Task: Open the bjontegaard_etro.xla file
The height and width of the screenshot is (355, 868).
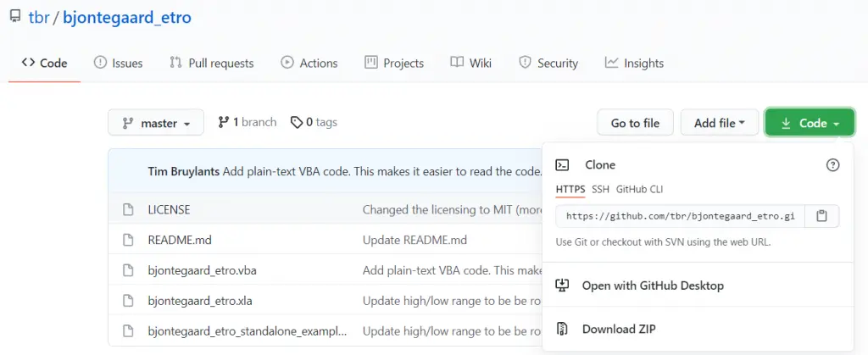Action: [200, 301]
